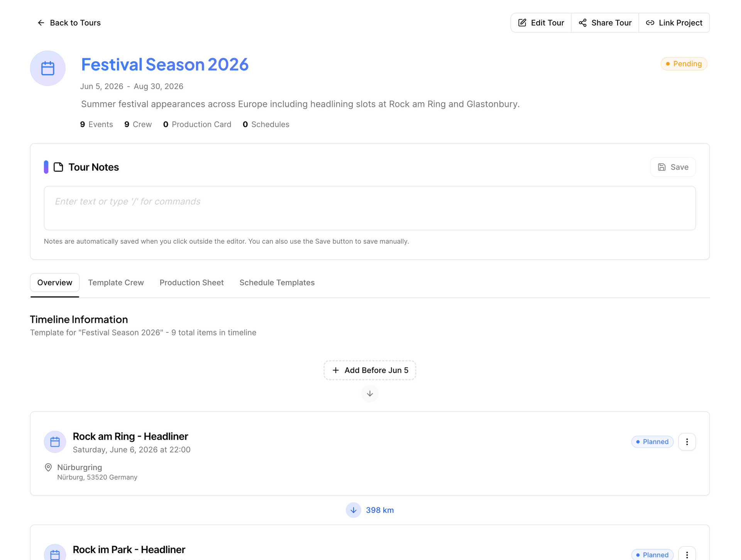Open the kebab menu on Rock am Ring card
741x560 pixels.
pos(687,442)
